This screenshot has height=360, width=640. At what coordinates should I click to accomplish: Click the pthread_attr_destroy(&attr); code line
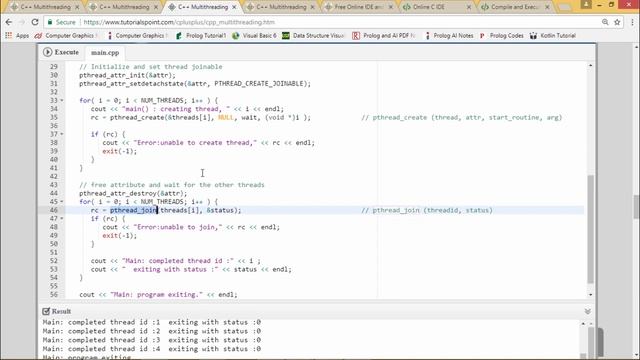tap(133, 193)
